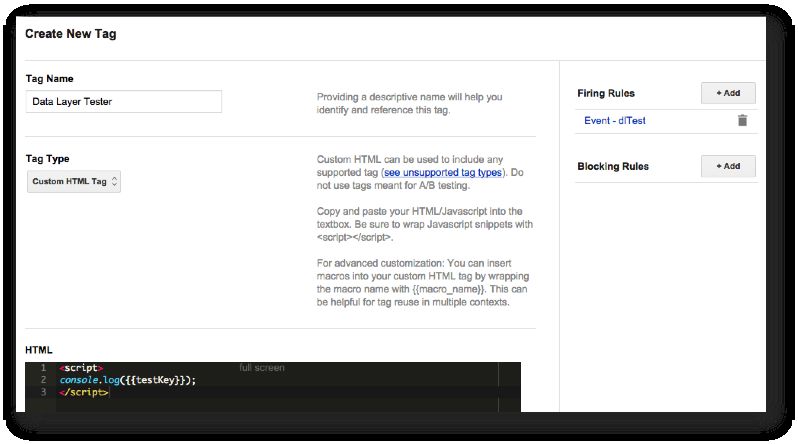The width and height of the screenshot is (798, 444).
Task: Select the Create New Tag heading
Action: (71, 34)
